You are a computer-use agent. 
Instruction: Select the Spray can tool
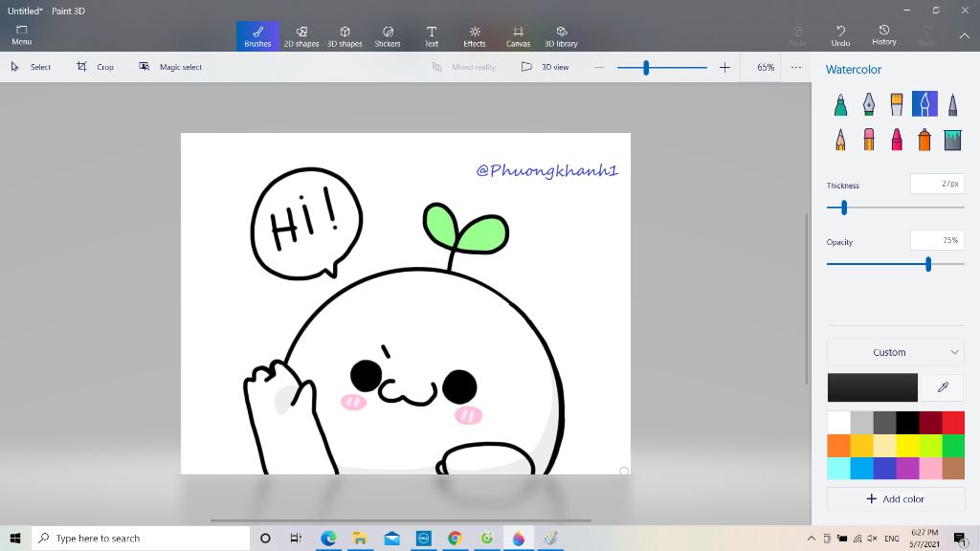point(924,140)
